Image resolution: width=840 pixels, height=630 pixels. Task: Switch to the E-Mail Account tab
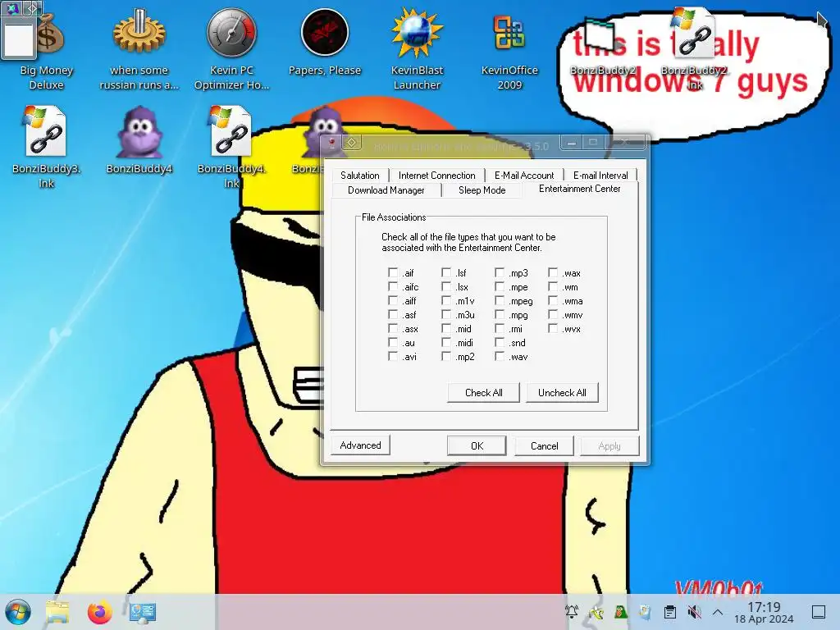click(524, 176)
